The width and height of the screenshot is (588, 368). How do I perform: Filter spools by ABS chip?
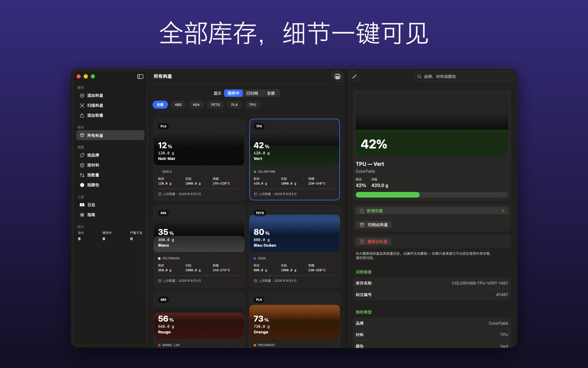(x=178, y=105)
